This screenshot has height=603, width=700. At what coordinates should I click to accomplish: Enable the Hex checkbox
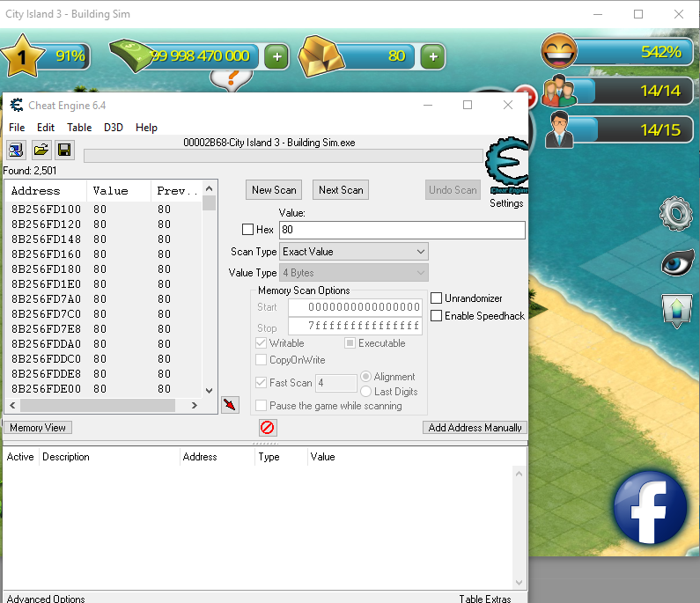[x=248, y=230]
